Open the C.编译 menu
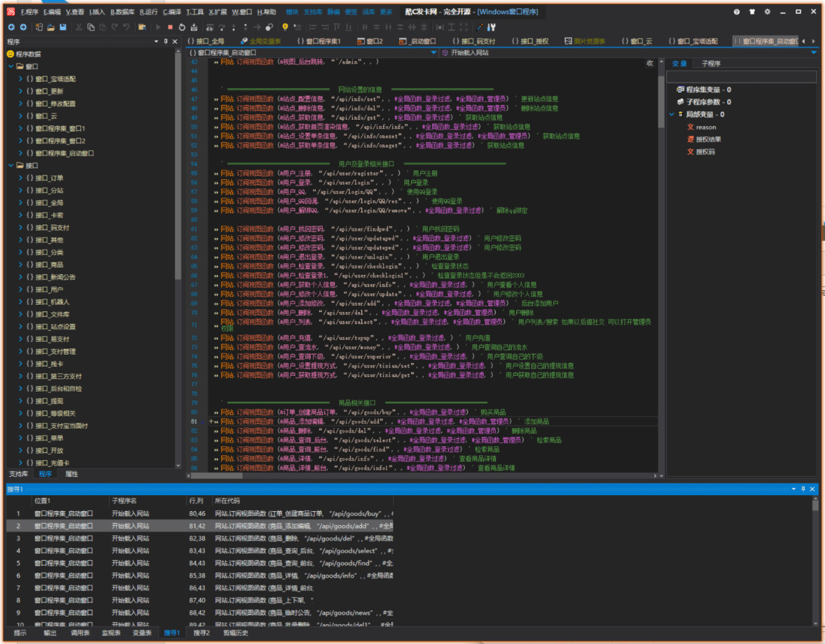The width and height of the screenshot is (825, 644). coord(172,12)
